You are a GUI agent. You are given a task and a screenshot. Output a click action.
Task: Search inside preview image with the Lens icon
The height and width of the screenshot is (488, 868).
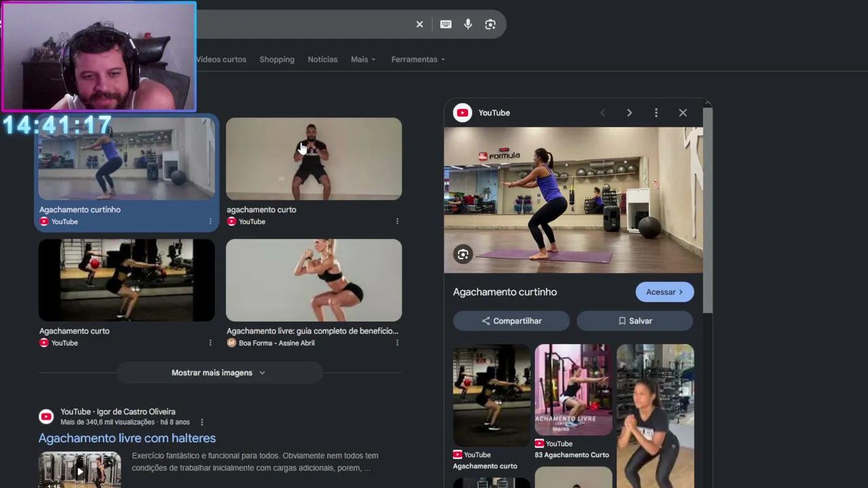(463, 255)
